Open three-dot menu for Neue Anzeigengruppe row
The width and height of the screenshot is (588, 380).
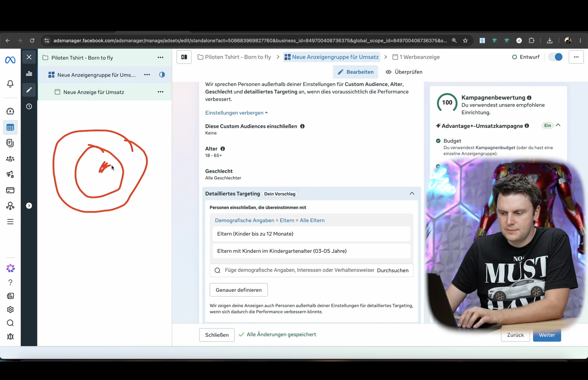tap(147, 75)
